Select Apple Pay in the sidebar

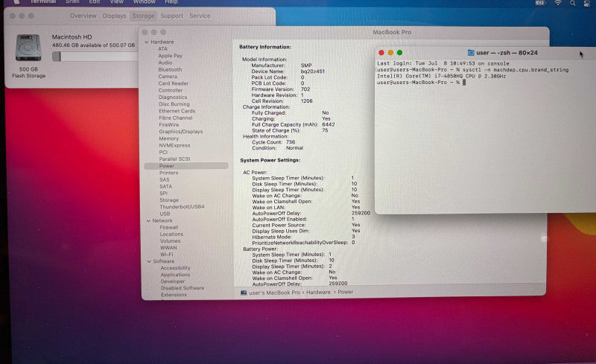coord(171,56)
